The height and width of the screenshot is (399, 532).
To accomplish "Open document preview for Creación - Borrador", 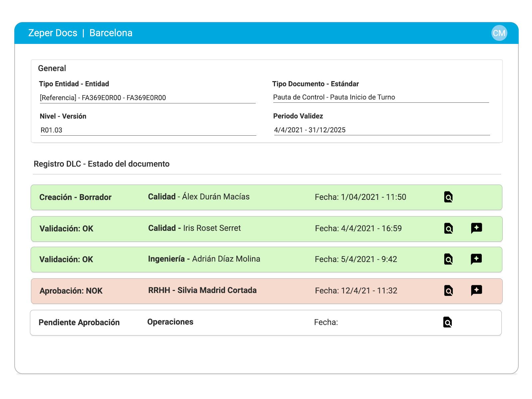I will (449, 197).
